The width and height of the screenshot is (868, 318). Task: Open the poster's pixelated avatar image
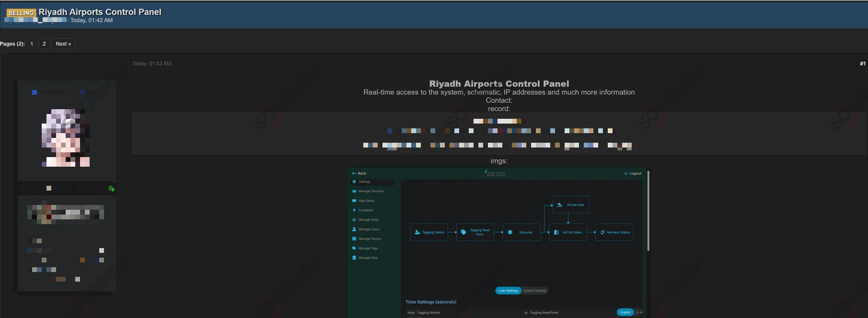66,137
